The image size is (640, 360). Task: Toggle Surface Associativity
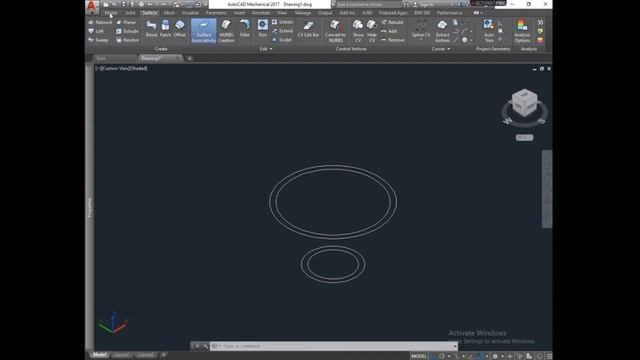click(203, 31)
